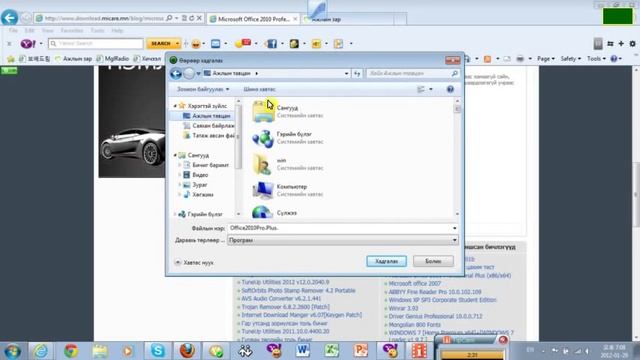Open Skype from the taskbar
The height and width of the screenshot is (360, 640).
(x=158, y=351)
